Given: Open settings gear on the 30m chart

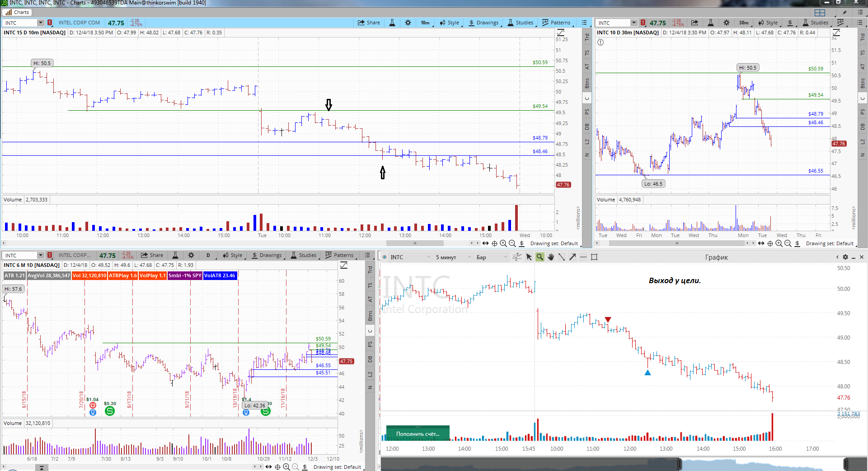Looking at the screenshot, I should click(x=727, y=23).
